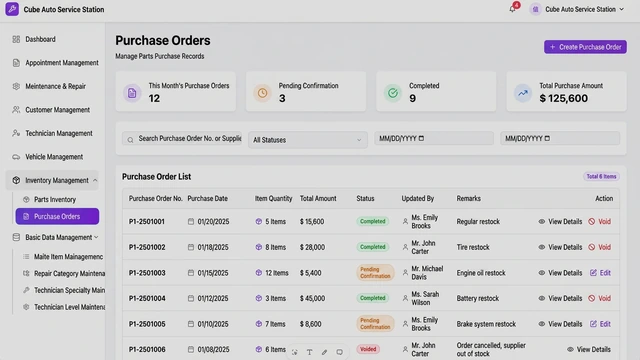View Details for order P1-2501001
Viewport: 640px width, 360px height.
(560, 222)
